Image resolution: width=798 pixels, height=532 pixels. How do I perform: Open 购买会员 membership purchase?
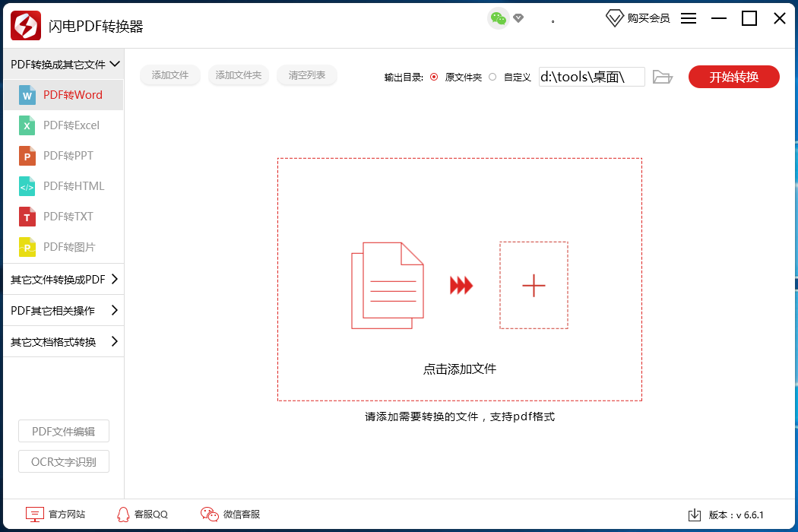637,18
